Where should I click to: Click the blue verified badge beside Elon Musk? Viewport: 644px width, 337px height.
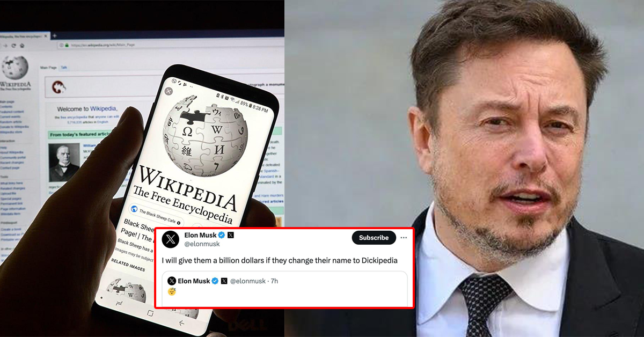coord(221,235)
